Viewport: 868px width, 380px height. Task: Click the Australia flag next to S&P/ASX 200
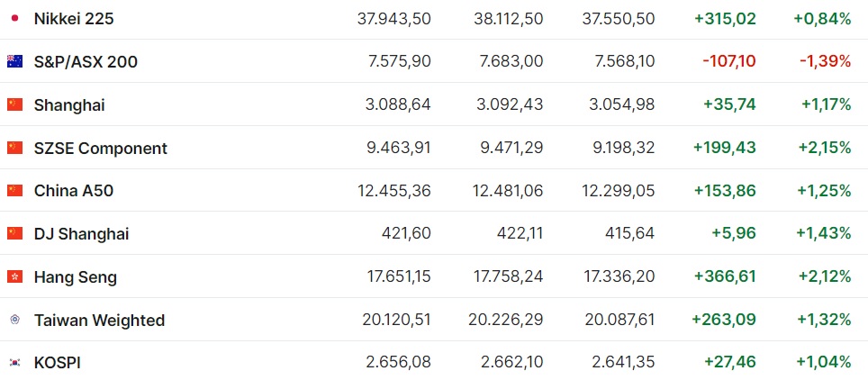(x=14, y=61)
